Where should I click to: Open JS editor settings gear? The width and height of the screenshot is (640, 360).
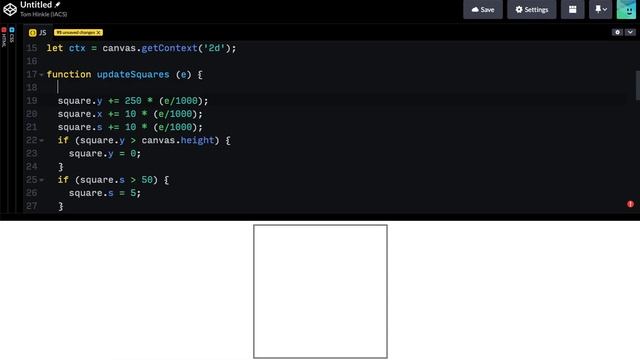tap(617, 32)
